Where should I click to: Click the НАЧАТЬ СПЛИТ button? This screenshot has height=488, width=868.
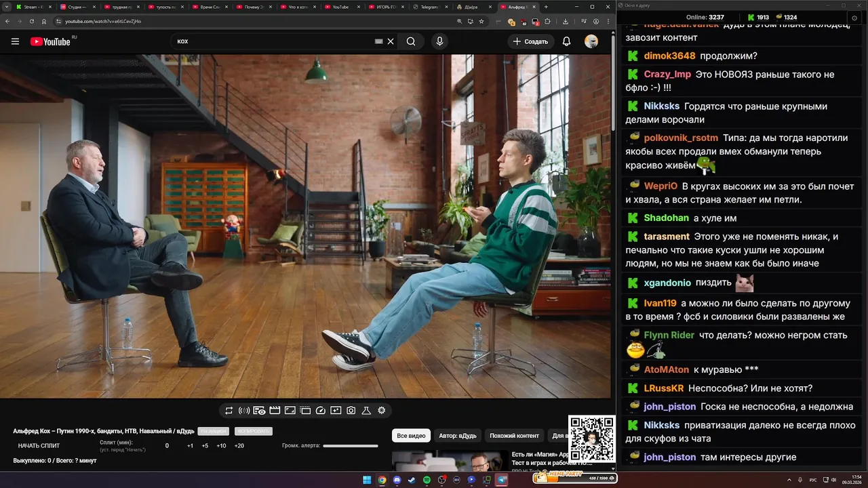(39, 445)
